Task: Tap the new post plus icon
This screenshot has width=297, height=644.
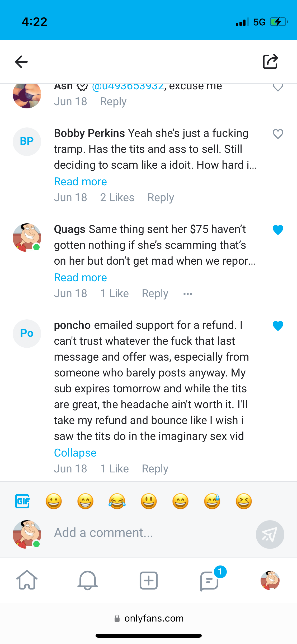Action: click(149, 580)
